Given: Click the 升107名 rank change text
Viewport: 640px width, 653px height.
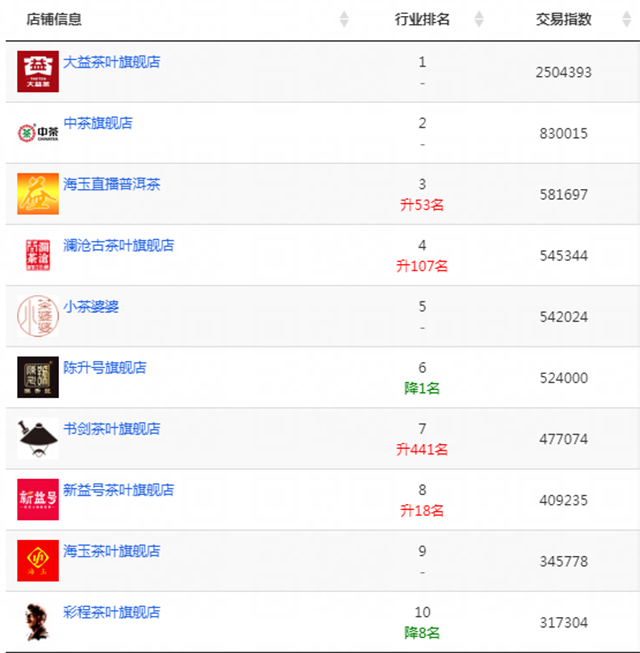Looking at the screenshot, I should (x=422, y=266).
